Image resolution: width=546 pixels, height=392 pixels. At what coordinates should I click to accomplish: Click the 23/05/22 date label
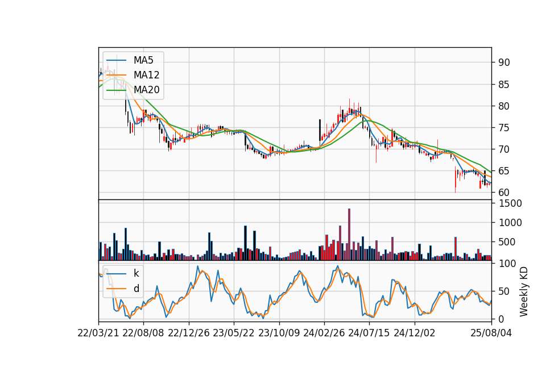pyautogui.click(x=234, y=333)
